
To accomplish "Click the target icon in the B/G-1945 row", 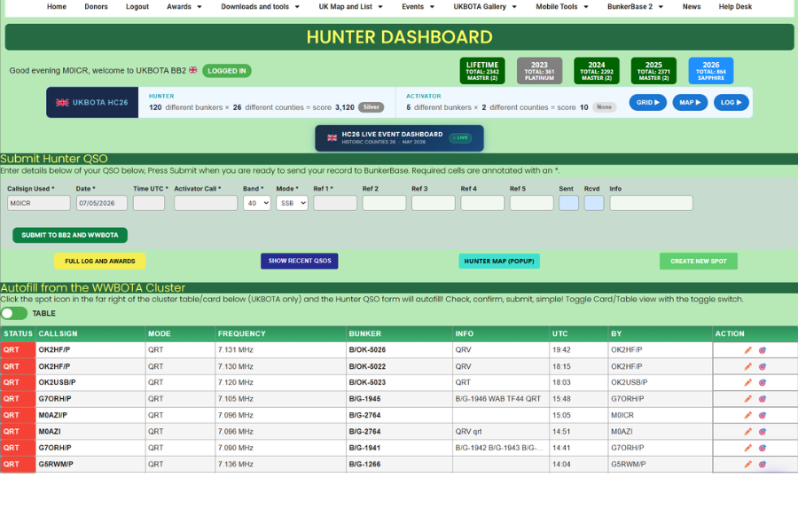I will tap(763, 399).
